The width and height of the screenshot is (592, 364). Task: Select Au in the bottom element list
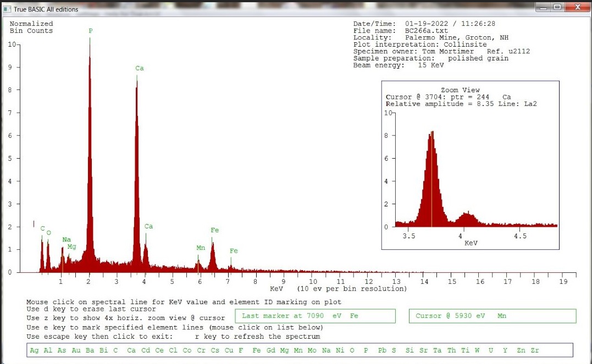[x=76, y=350]
